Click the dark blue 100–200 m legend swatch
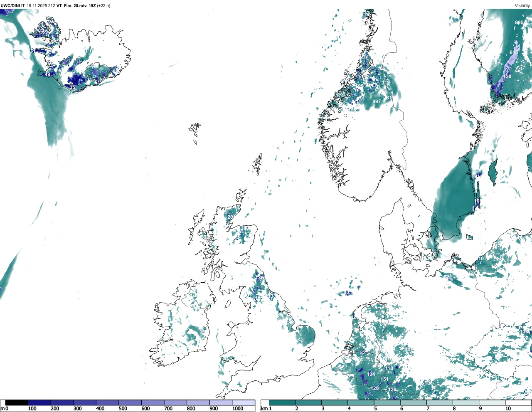 pos(39,403)
